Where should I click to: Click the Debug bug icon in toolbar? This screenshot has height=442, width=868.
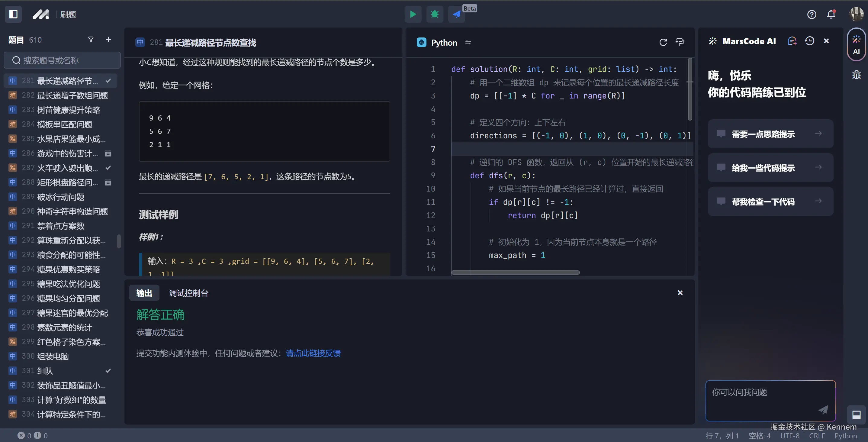pyautogui.click(x=434, y=14)
